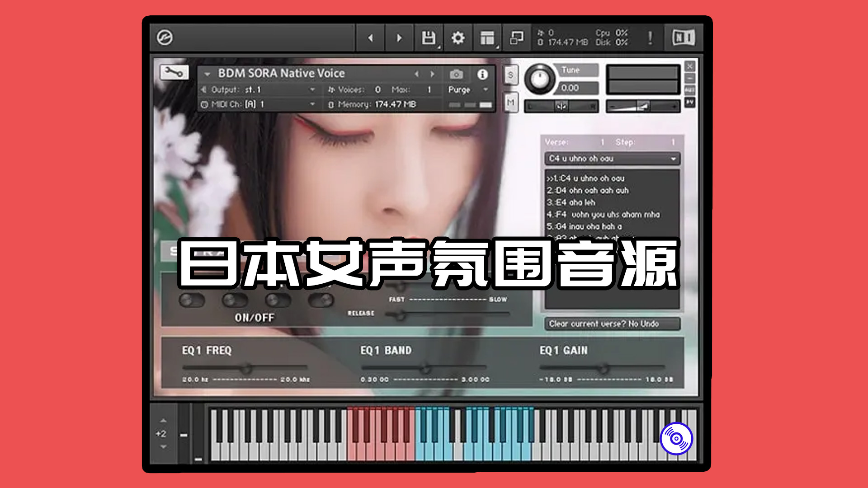Show instrument info with the i icon
Screen dimensions: 868x488
pyautogui.click(x=482, y=74)
